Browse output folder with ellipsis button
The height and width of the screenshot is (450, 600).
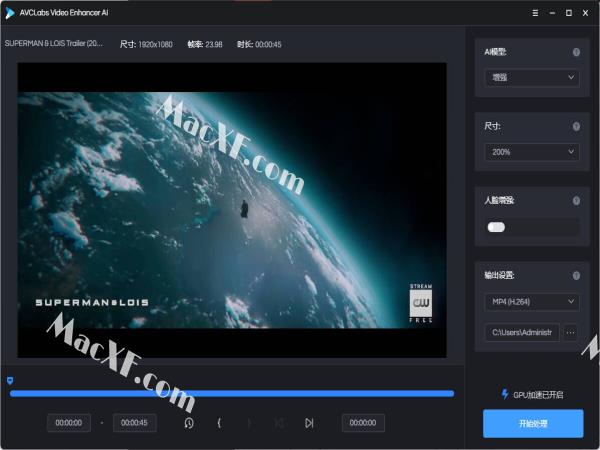point(570,333)
